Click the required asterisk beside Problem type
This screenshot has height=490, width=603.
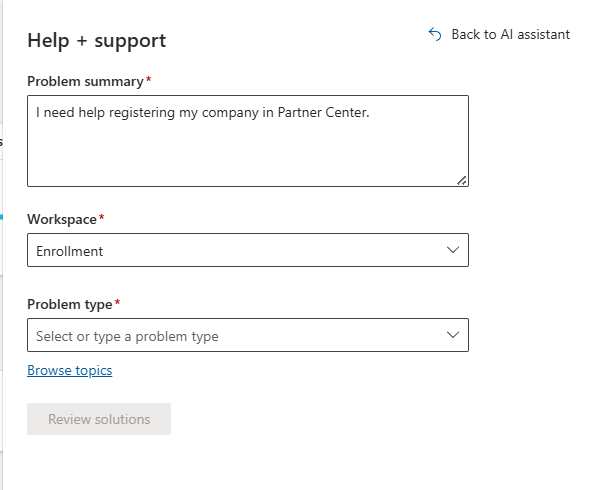118,303
